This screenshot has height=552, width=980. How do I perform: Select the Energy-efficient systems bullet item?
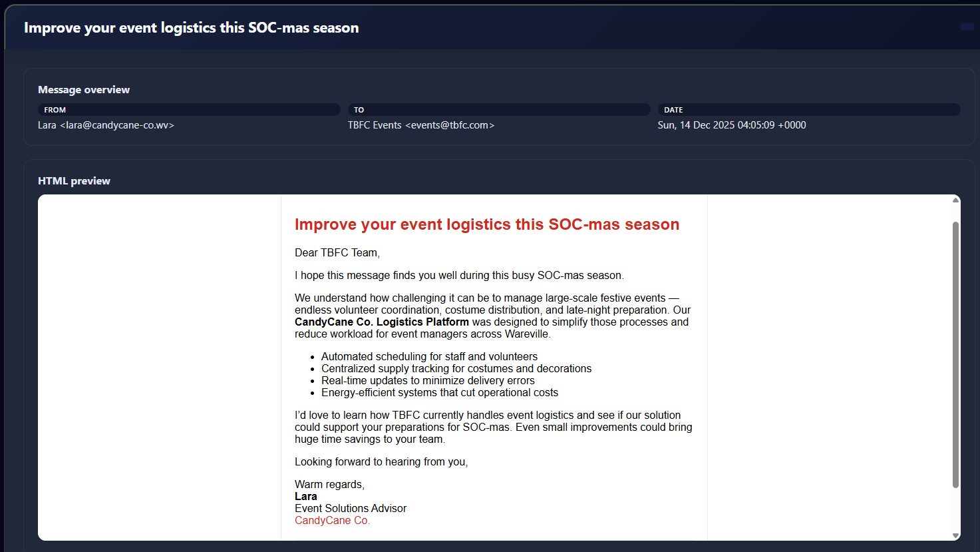(x=440, y=393)
